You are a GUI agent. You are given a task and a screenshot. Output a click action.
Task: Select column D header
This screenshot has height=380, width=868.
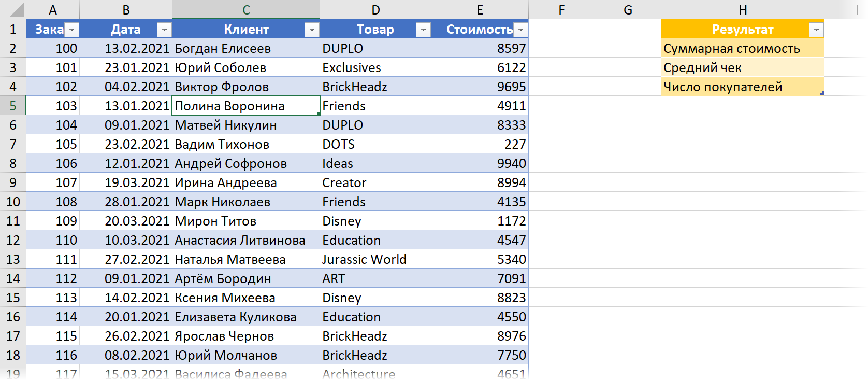point(375,10)
